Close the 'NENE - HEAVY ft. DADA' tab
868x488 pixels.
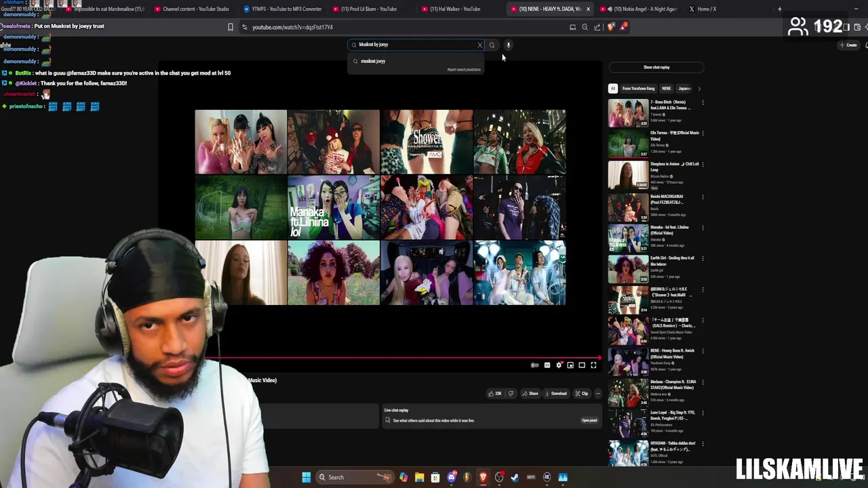(x=588, y=9)
